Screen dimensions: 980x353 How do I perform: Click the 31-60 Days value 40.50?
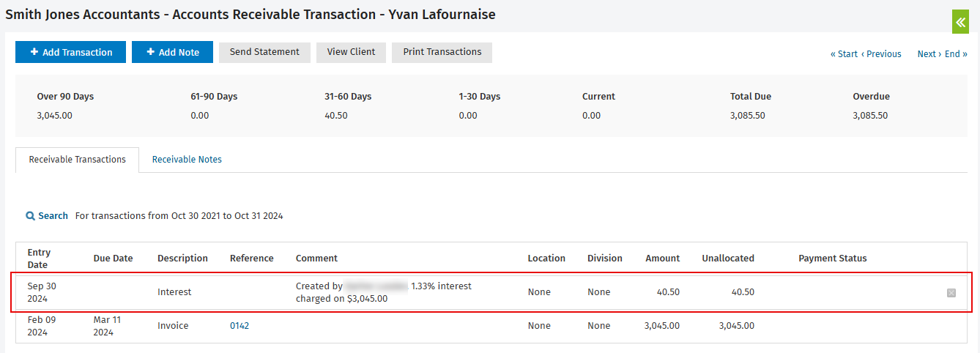(335, 116)
